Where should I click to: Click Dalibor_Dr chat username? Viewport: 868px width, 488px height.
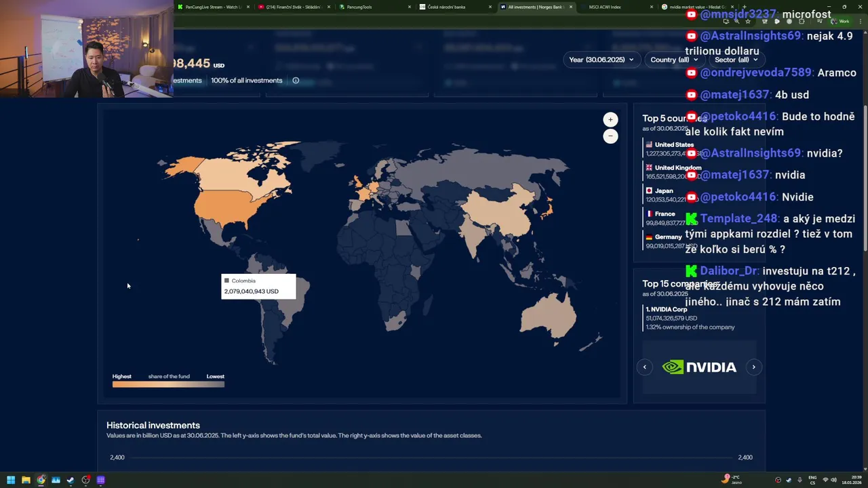729,271
